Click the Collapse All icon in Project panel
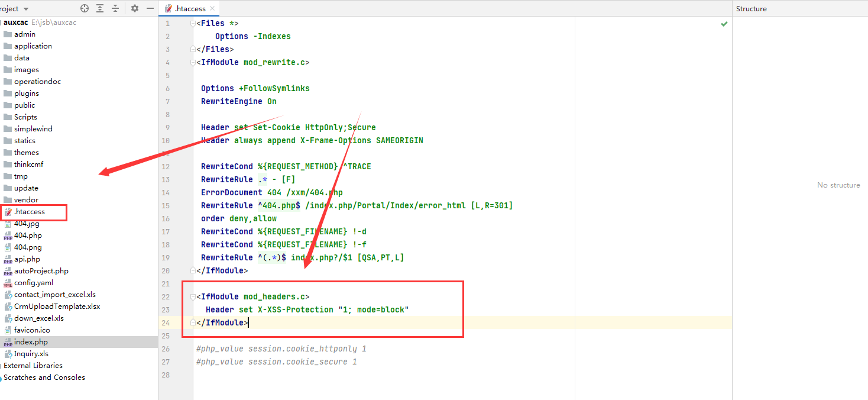 pyautogui.click(x=115, y=8)
